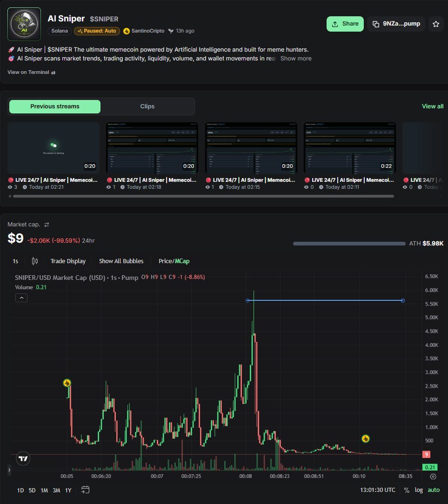
Task: Open chart settings circle icon by the time axis
Action: pos(433,477)
